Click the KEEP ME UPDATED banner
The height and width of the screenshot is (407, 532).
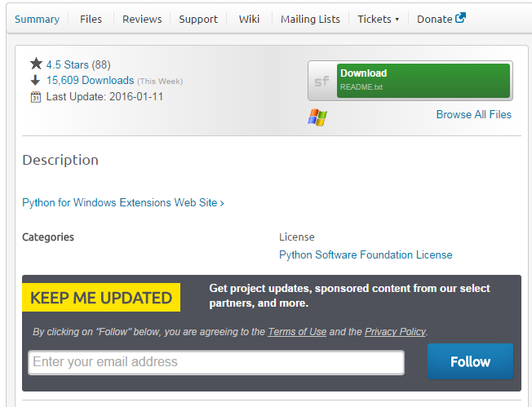coord(101,298)
